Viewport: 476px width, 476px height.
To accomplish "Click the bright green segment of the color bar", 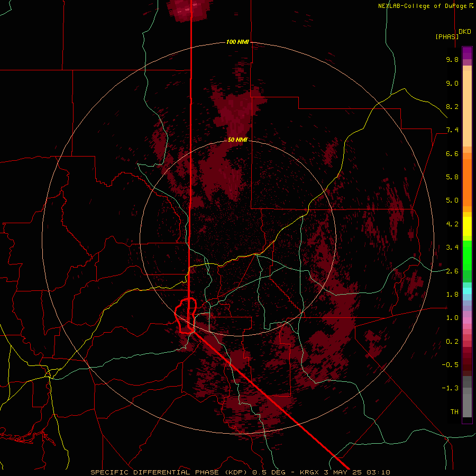I will pyautogui.click(x=467, y=255).
